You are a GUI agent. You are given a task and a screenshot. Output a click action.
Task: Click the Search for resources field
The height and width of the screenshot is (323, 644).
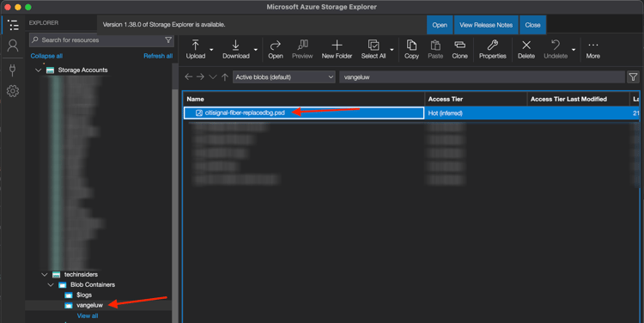pyautogui.click(x=102, y=40)
